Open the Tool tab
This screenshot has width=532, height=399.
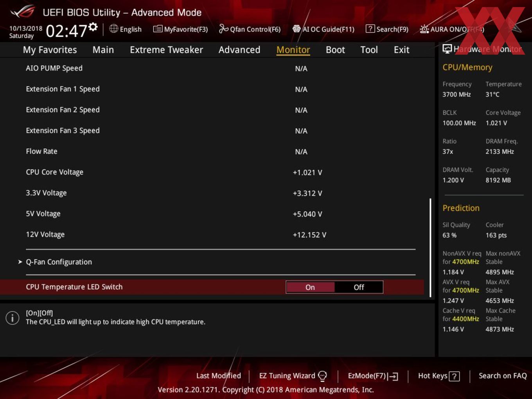coord(369,50)
